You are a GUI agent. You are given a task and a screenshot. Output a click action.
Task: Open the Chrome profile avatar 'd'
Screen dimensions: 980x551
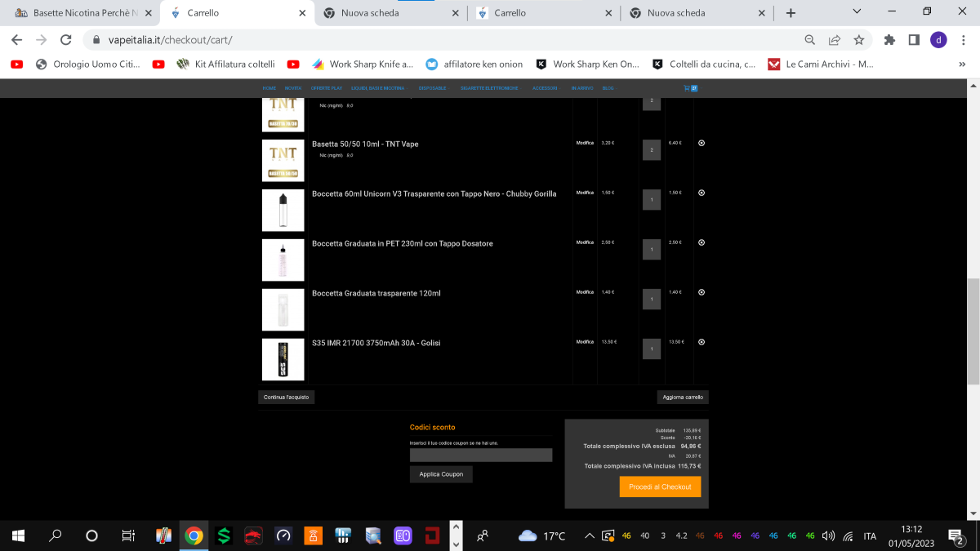click(939, 39)
